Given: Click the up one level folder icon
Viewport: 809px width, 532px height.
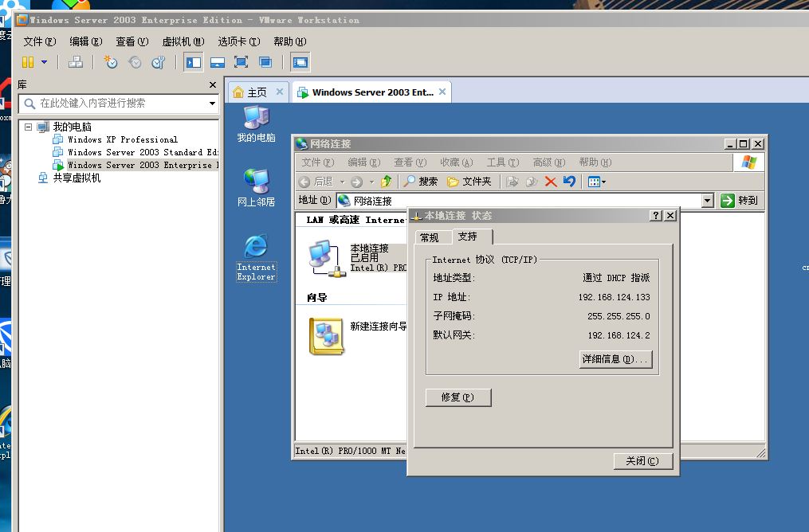Looking at the screenshot, I should (386, 182).
